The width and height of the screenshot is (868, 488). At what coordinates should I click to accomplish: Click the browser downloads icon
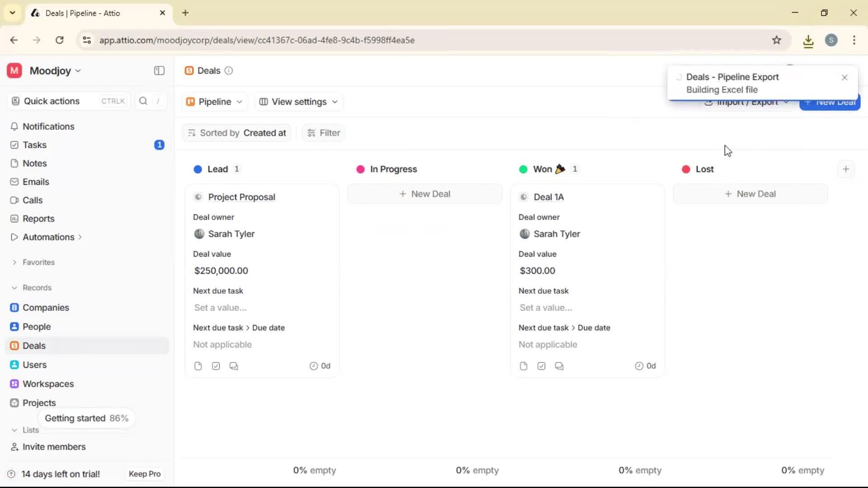(808, 40)
